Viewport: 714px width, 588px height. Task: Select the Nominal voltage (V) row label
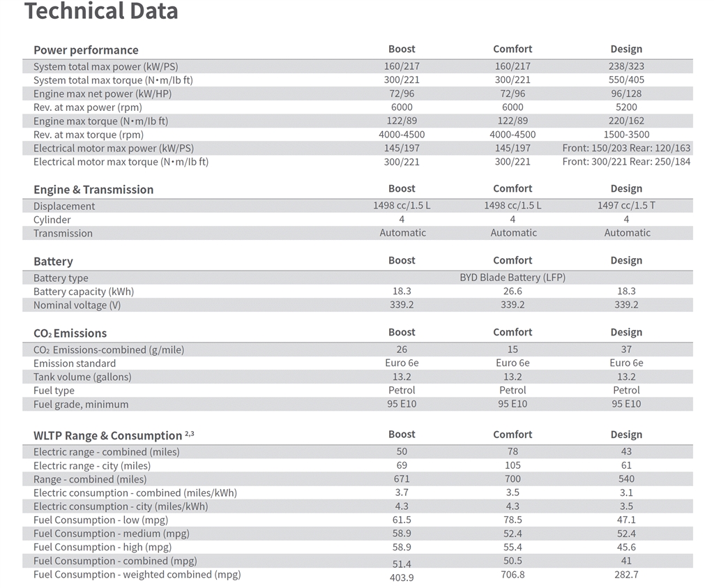click(x=77, y=305)
